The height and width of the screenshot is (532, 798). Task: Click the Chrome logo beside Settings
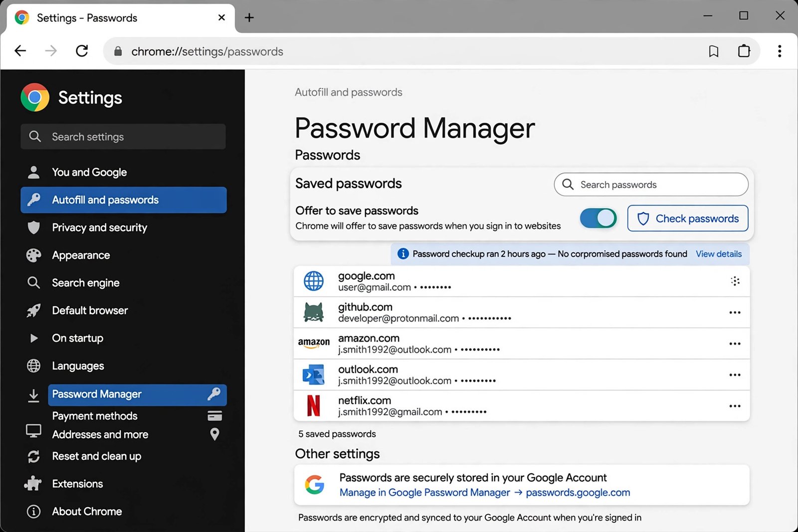(35, 97)
